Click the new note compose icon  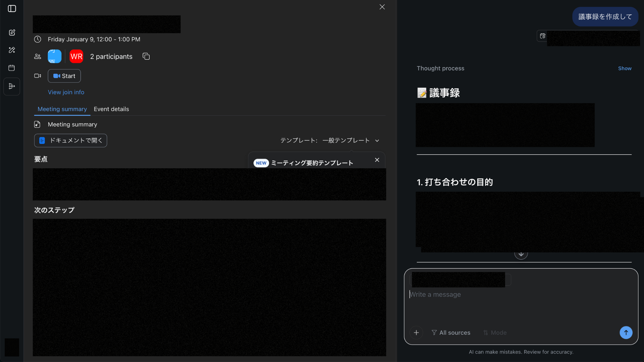(12, 33)
